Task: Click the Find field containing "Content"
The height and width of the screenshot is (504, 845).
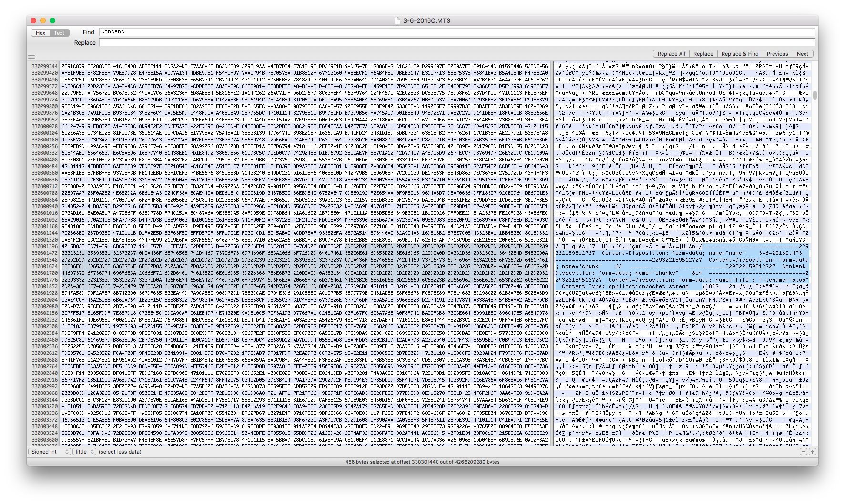Action: tap(457, 32)
